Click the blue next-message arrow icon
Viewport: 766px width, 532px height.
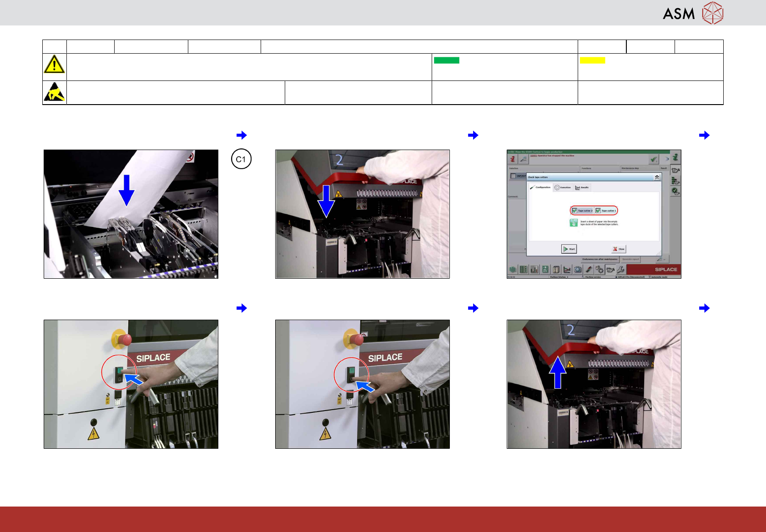tap(666, 159)
